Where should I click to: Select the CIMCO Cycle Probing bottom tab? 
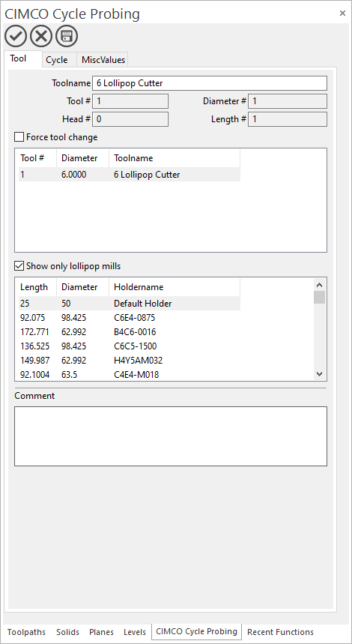tap(196, 631)
